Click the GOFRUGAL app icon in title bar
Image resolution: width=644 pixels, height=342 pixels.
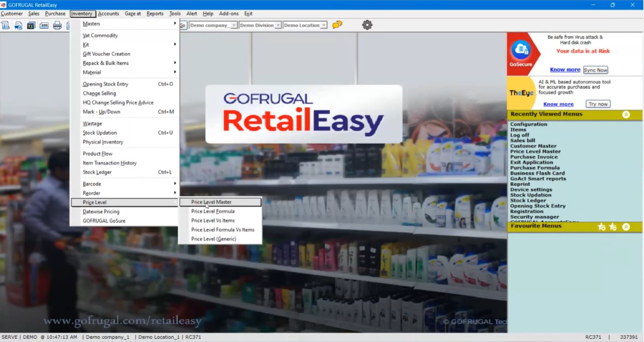[x=3, y=5]
